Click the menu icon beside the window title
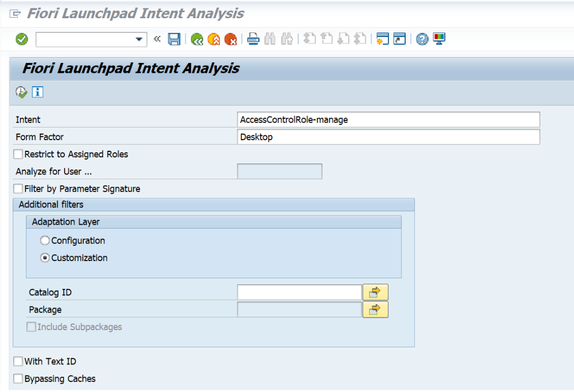The height and width of the screenshot is (392, 574). coord(15,14)
